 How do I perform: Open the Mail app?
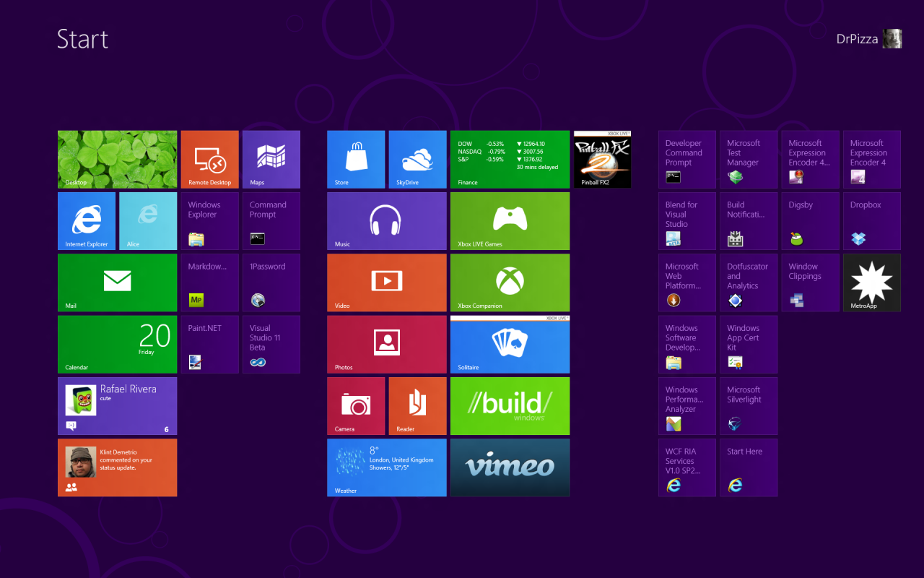117,282
